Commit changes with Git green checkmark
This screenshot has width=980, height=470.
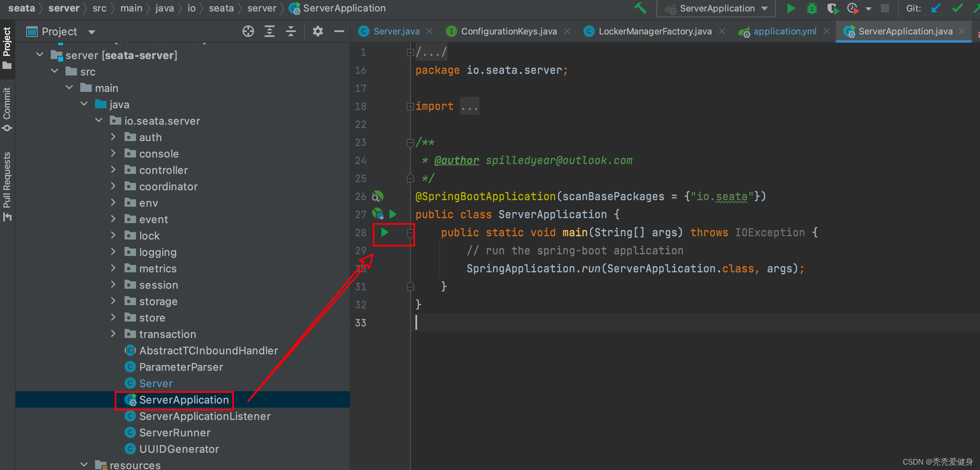[x=957, y=8]
